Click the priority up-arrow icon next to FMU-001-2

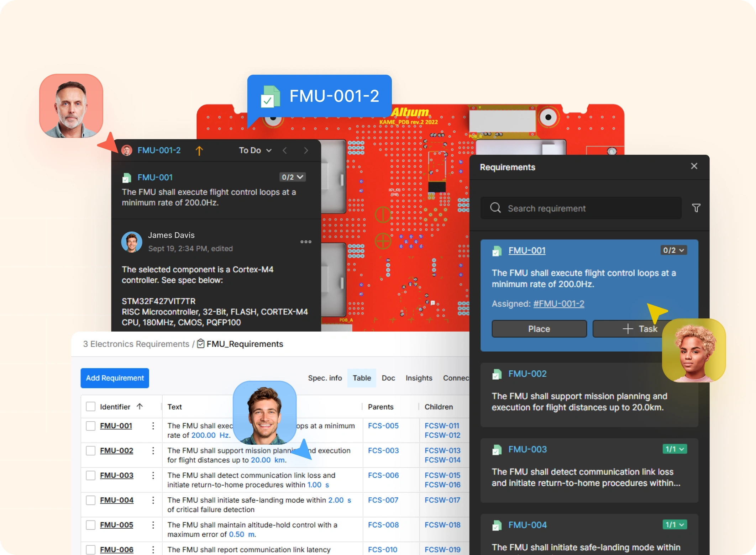click(199, 150)
